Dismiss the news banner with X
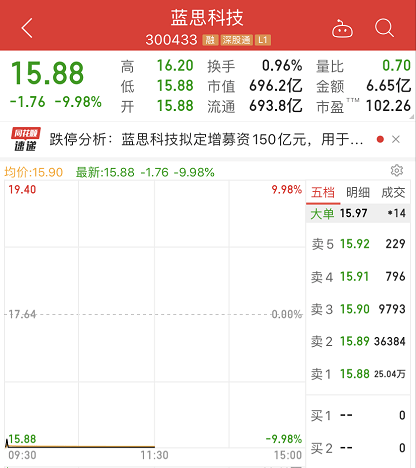Image resolution: width=416 pixels, height=468 pixels. pos(396,139)
